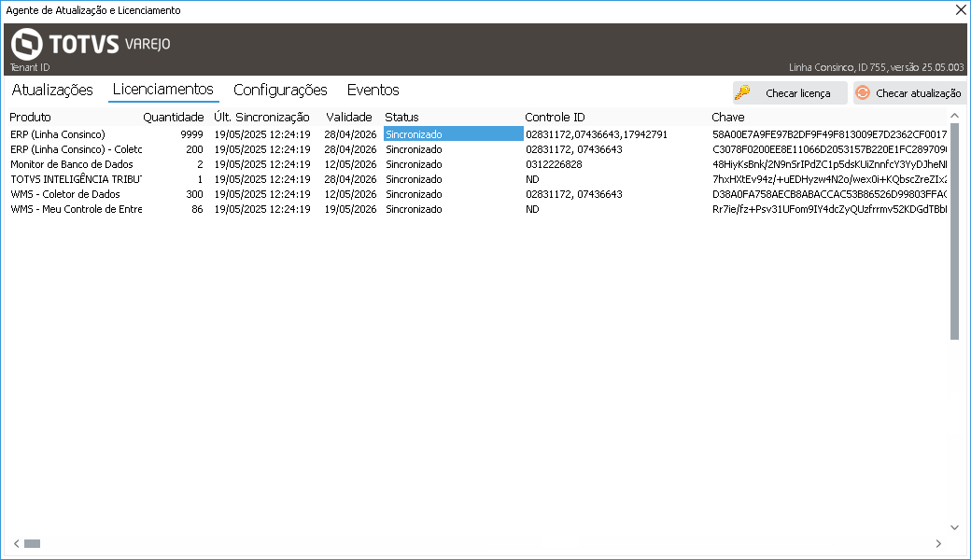This screenshot has width=971, height=560.
Task: Click the key starting with 58A00E7A9FE97B2
Action: [829, 134]
